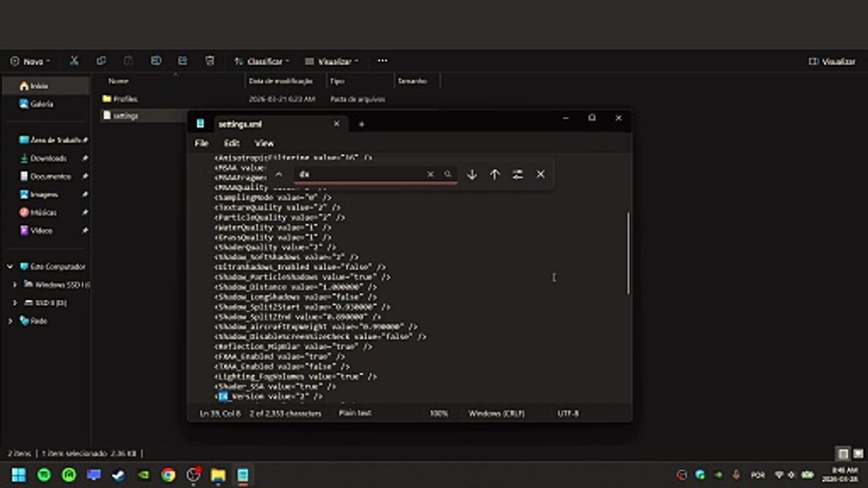
Task: Open the Classificar sort dropdown
Action: pyautogui.click(x=262, y=61)
